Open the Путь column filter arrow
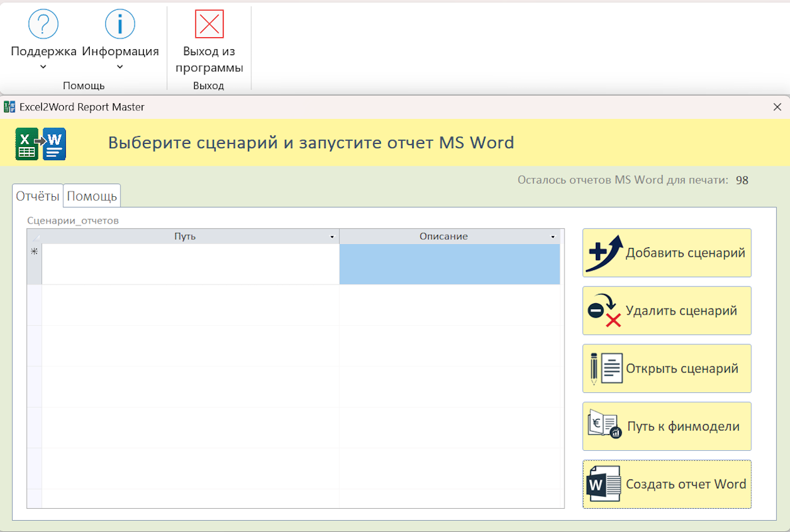 [x=332, y=237]
